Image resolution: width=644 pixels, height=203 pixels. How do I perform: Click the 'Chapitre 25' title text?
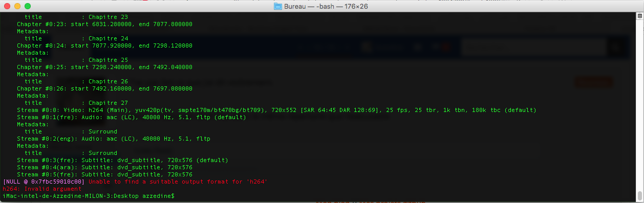pos(108,60)
